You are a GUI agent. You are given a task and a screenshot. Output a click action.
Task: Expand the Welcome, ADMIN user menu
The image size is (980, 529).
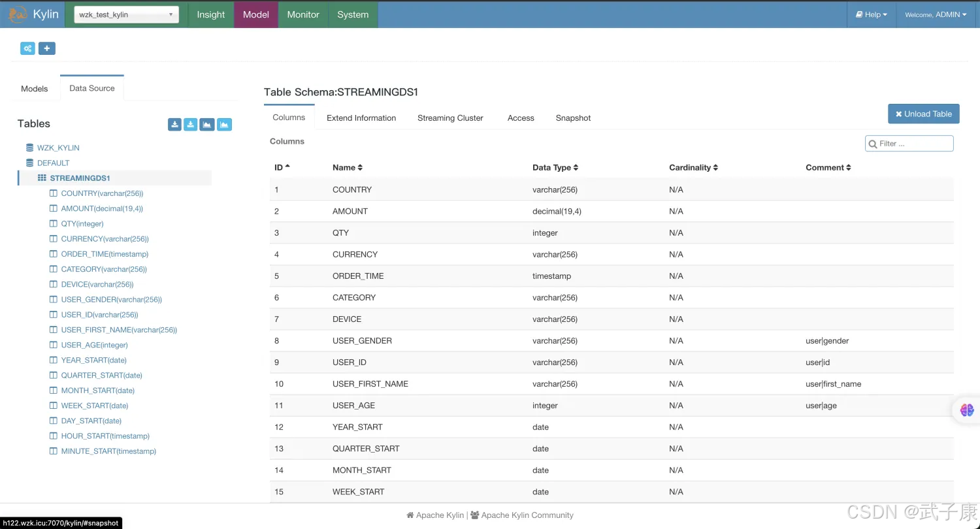click(x=935, y=14)
